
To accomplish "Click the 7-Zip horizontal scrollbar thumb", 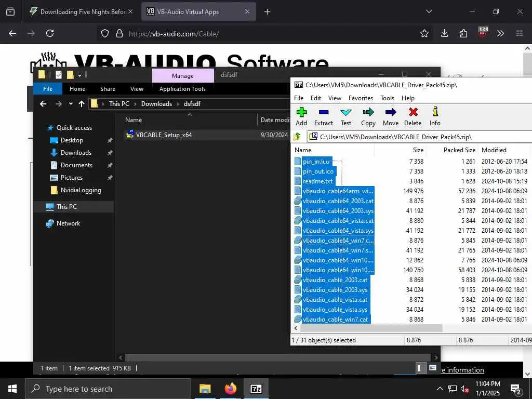I will [x=372, y=328].
